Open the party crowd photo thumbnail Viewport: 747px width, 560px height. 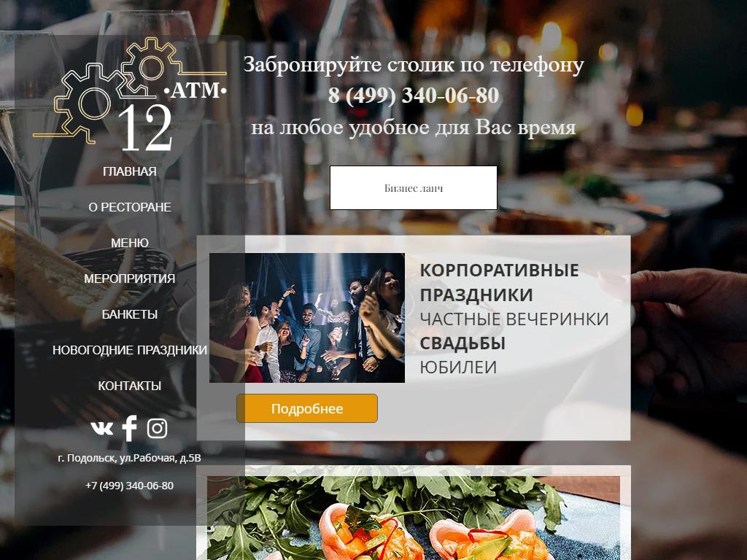coord(307,318)
